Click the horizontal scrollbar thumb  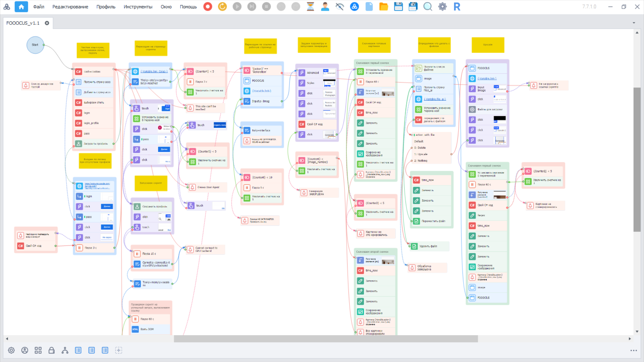tap(325, 339)
